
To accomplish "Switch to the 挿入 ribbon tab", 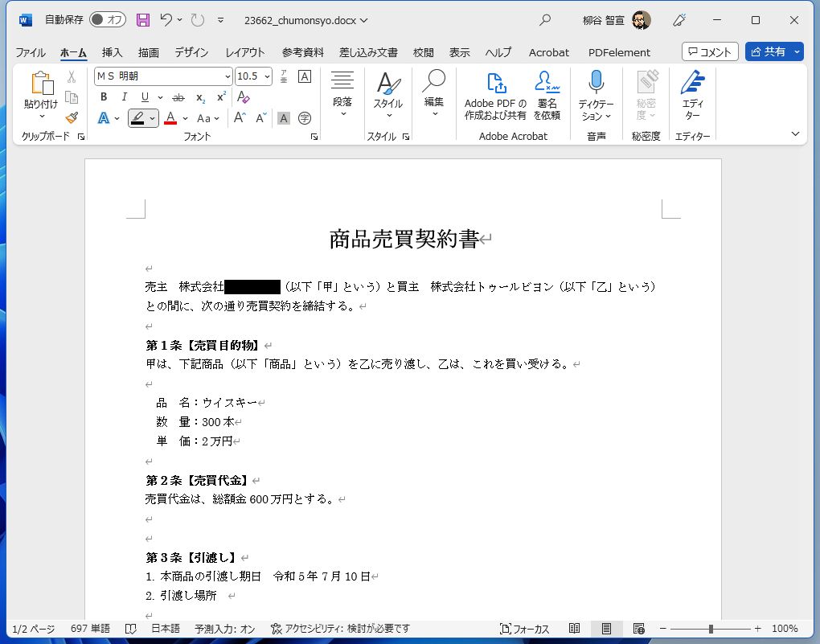I will (110, 52).
